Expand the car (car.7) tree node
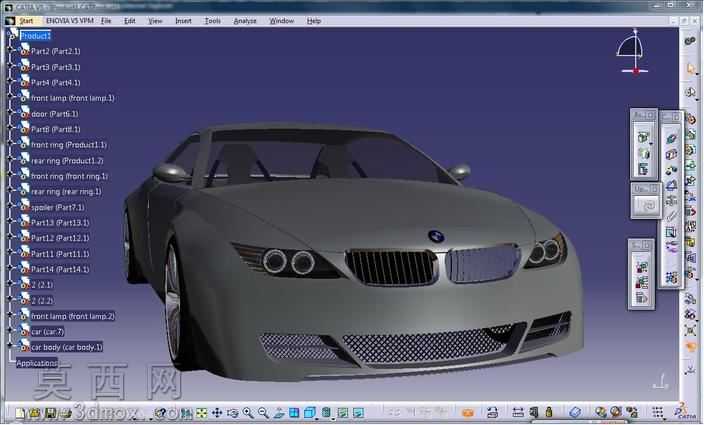 click(x=11, y=331)
